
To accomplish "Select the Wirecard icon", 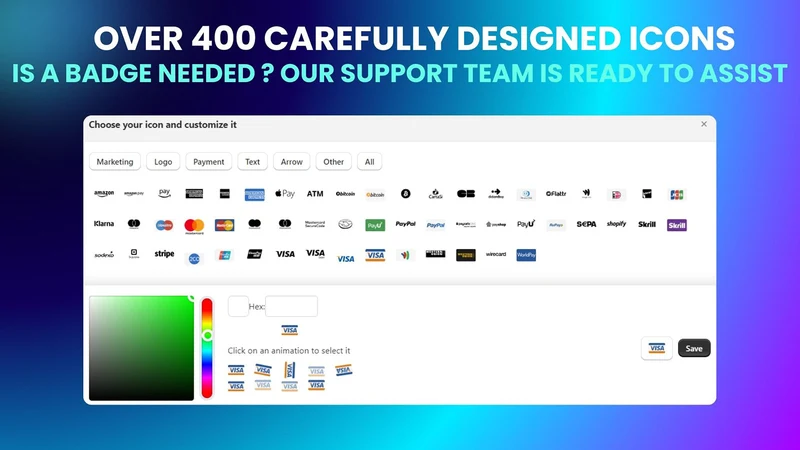I will pos(495,254).
